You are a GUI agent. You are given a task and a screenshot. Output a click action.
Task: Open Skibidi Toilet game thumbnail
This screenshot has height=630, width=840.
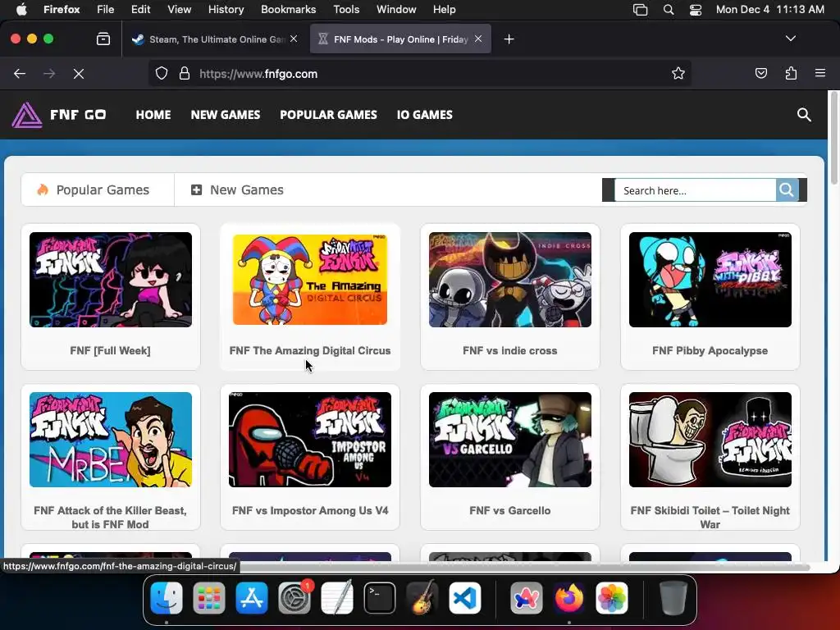(x=710, y=440)
